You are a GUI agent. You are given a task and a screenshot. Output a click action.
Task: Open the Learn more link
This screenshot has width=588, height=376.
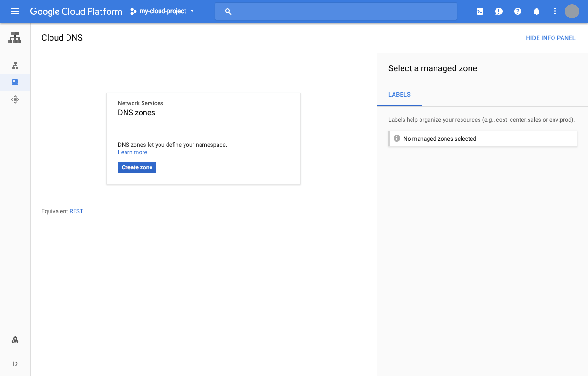tap(133, 152)
